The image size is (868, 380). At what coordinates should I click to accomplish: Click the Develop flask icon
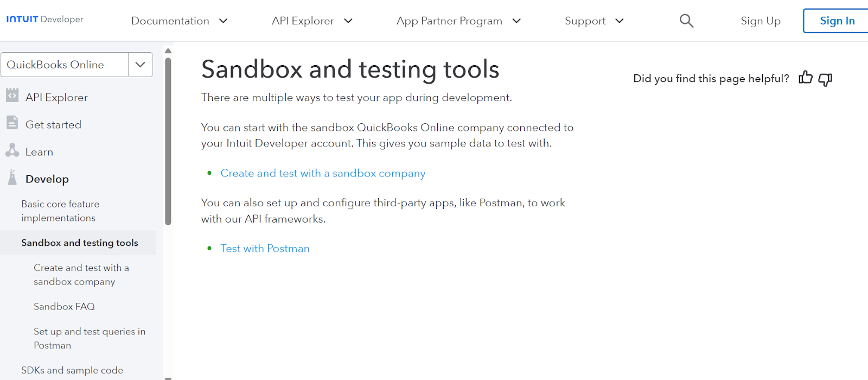pos(12,178)
